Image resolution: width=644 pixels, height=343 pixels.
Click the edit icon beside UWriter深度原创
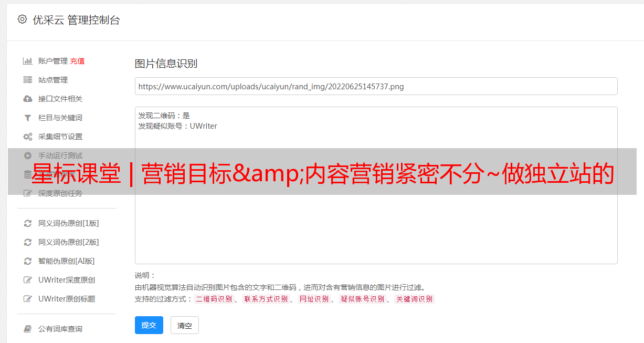coord(28,280)
